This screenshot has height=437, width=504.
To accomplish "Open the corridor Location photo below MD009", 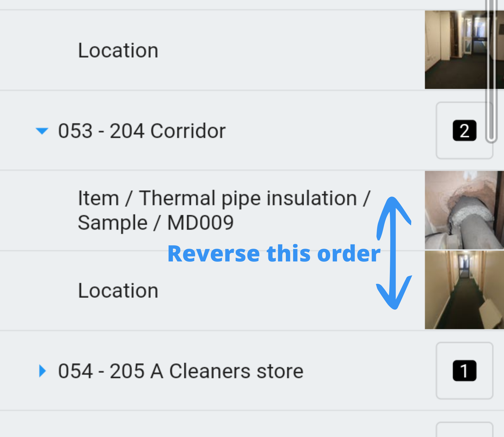I will click(x=464, y=290).
